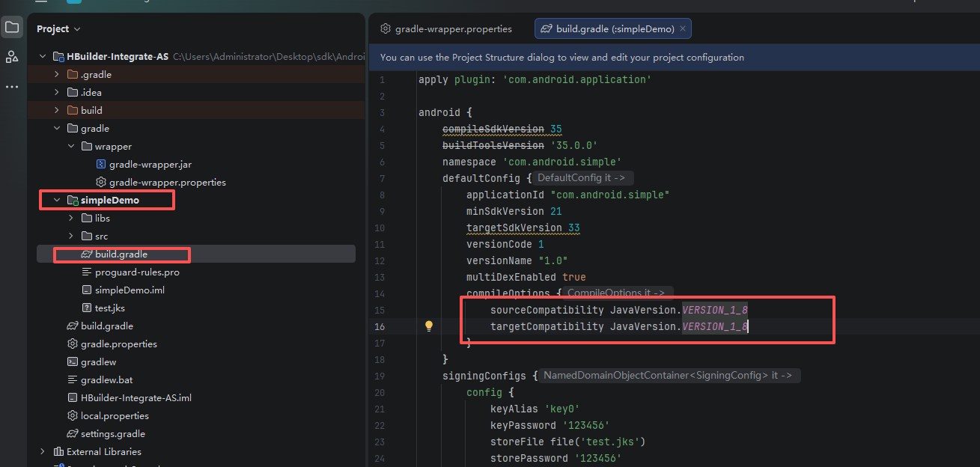Collapse the gradle folder
The height and width of the screenshot is (467, 980).
coord(57,128)
